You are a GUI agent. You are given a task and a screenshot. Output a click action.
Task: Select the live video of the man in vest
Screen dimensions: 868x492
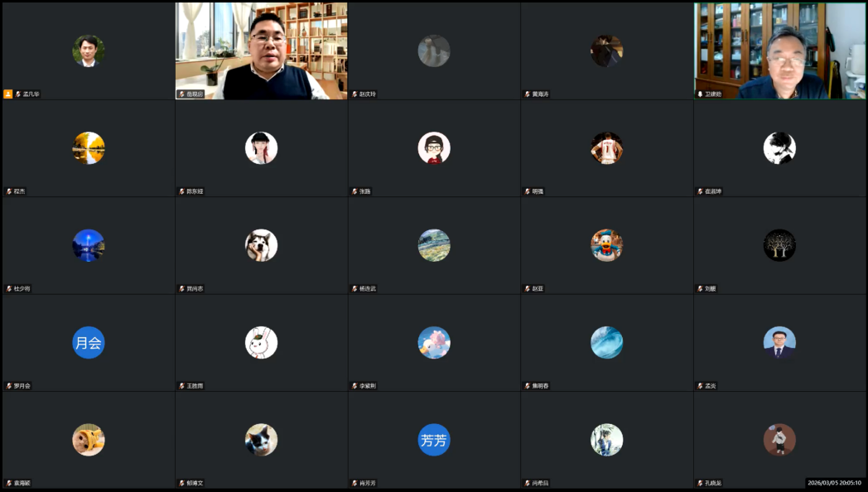pyautogui.click(x=261, y=50)
